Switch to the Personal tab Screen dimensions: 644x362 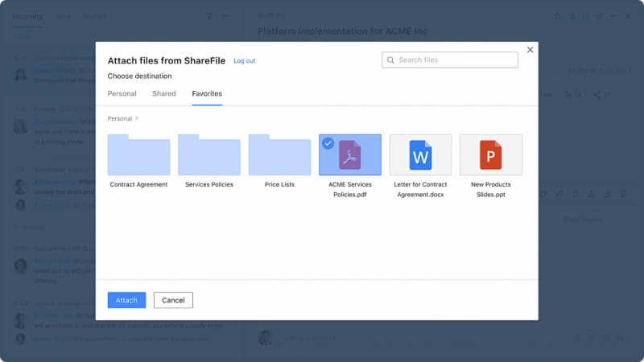pos(122,94)
